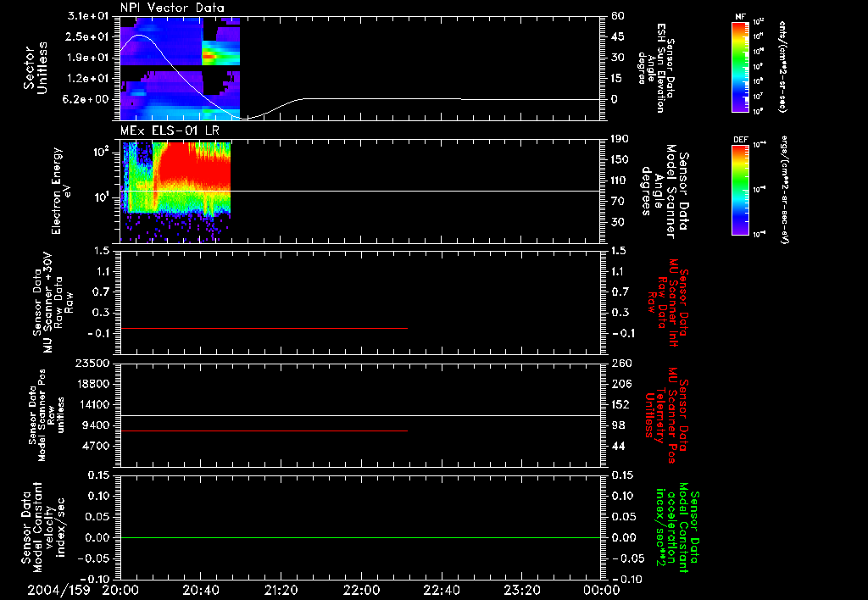Click the Model Constant velocity axis label
This screenshot has width=868, height=600.
(43, 527)
